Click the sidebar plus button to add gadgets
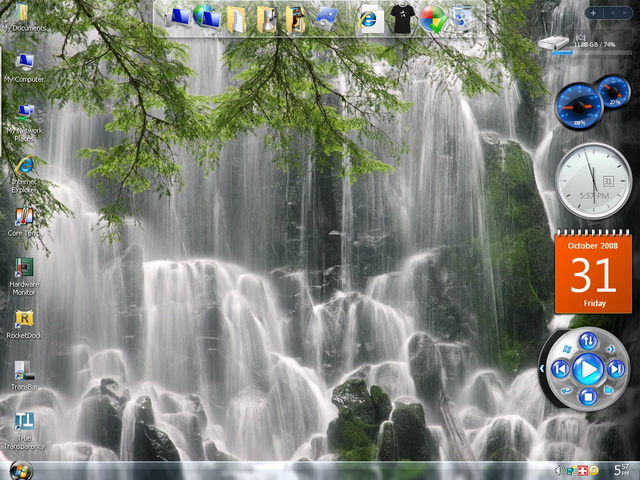This screenshot has height=480, width=640. pos(593,13)
